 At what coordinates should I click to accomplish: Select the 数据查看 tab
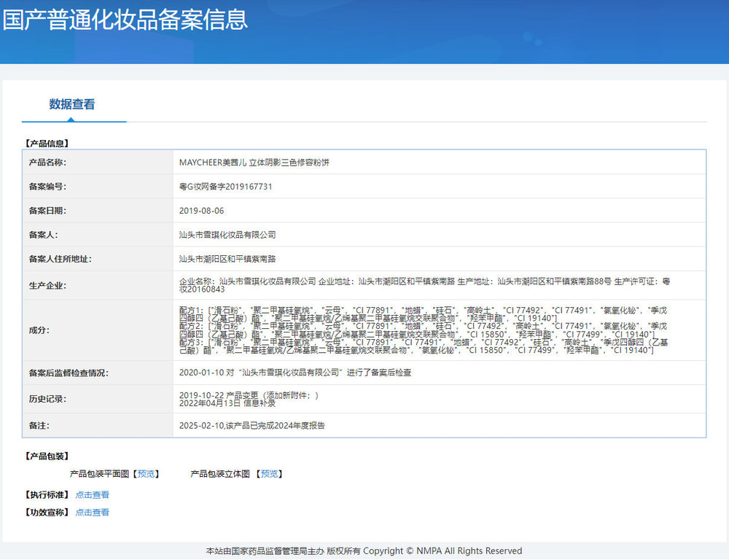point(72,104)
